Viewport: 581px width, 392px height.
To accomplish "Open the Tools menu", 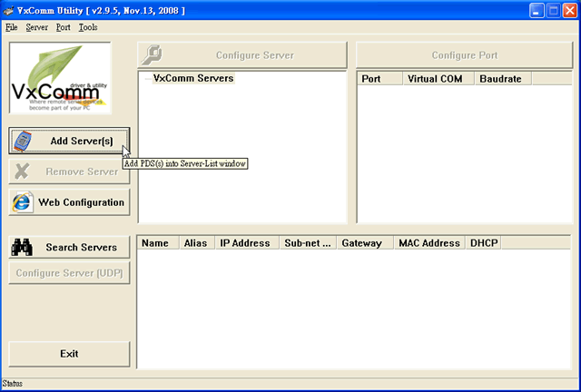I will 88,27.
